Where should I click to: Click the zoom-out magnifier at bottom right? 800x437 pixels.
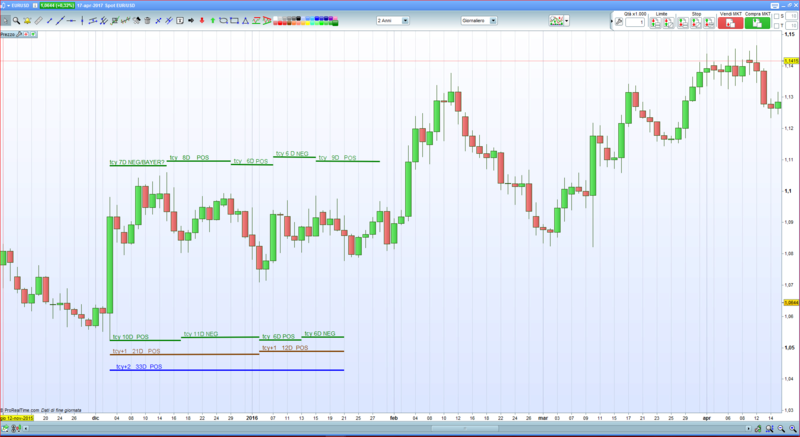coord(781,429)
